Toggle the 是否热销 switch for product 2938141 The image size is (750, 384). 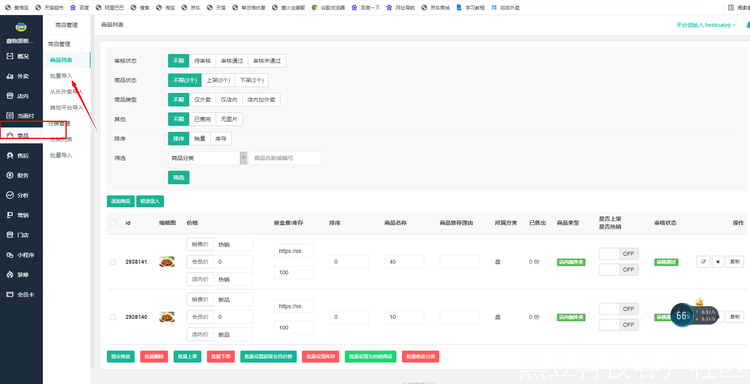tap(618, 270)
